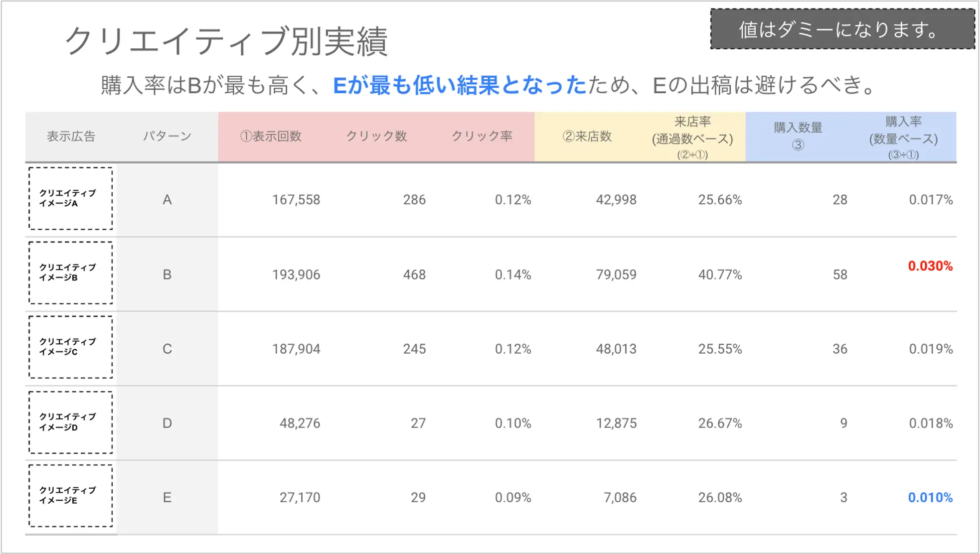This screenshot has height=554, width=980.
Task: Click the ①表示回数 column header
Action: (x=271, y=137)
